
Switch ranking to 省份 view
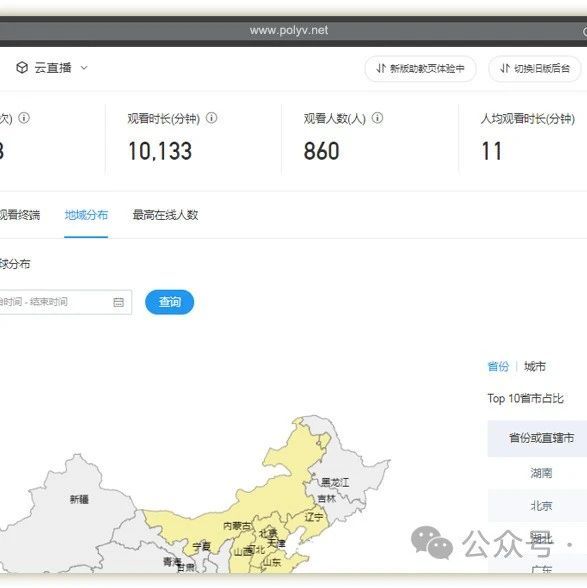498,366
